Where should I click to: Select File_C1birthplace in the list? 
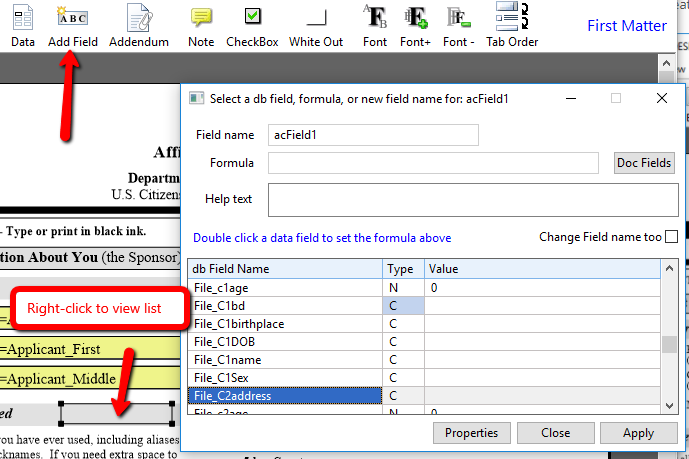coord(424,324)
